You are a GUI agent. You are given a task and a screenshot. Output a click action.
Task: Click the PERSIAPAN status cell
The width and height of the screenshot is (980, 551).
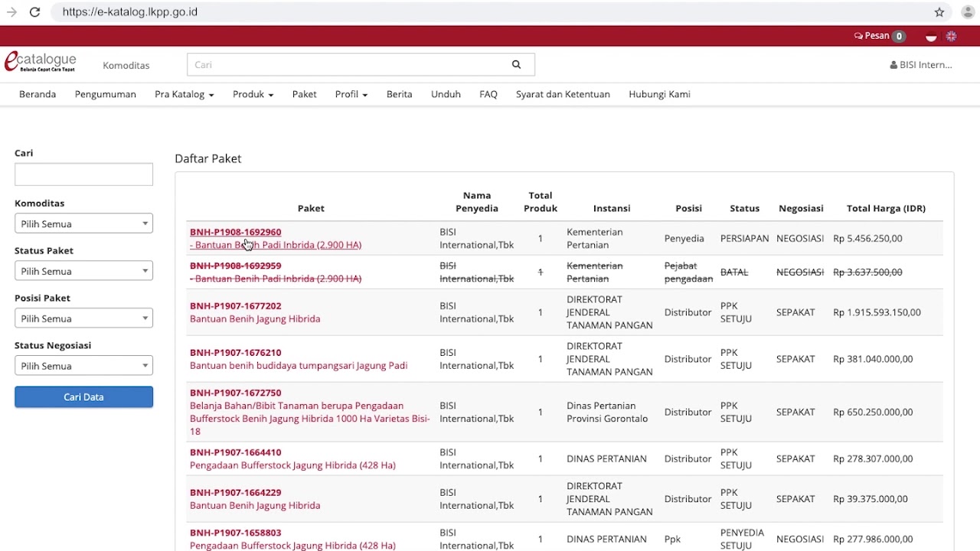[744, 239]
